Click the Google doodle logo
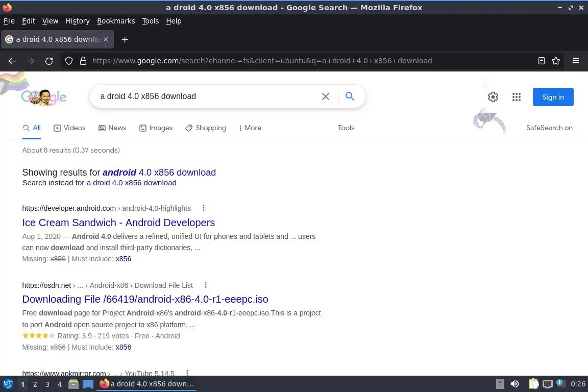 click(44, 97)
